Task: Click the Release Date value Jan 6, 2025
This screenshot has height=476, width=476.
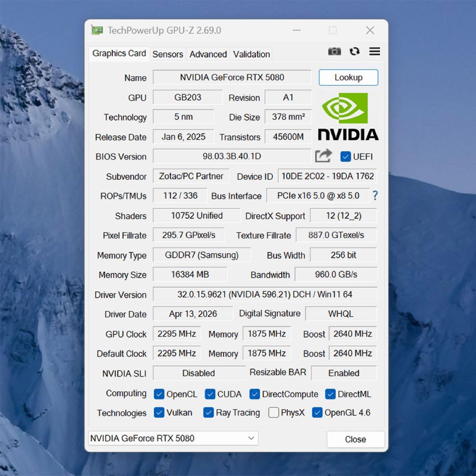Action: tap(183, 137)
